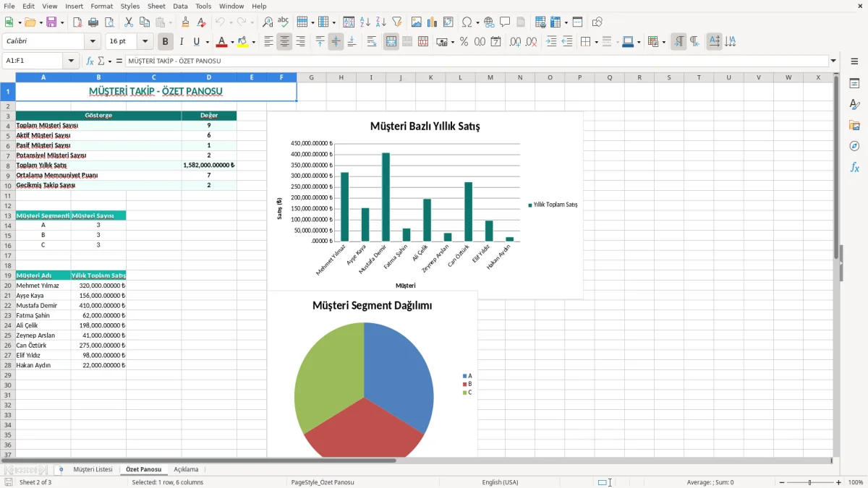The height and width of the screenshot is (488, 868).
Task: Open the font name dropdown
Action: 92,42
